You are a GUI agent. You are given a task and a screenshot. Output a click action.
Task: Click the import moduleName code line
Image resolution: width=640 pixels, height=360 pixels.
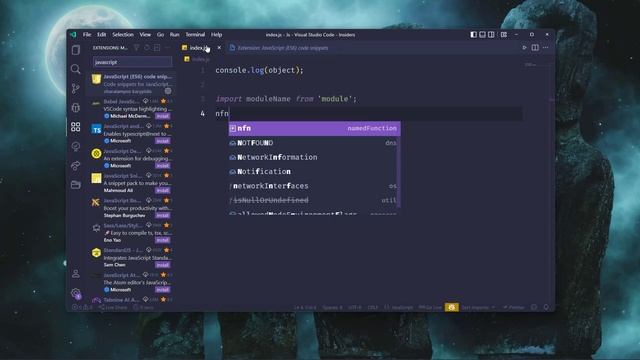[286, 99]
